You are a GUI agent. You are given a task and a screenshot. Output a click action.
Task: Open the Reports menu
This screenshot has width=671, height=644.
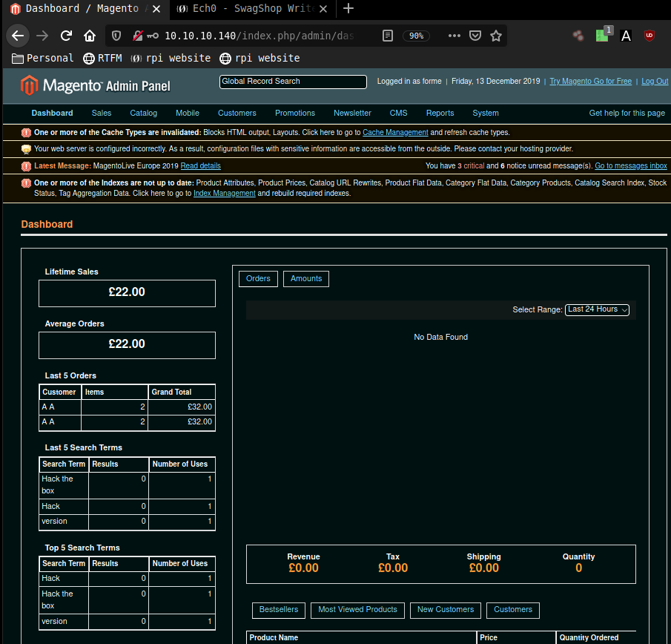(440, 113)
